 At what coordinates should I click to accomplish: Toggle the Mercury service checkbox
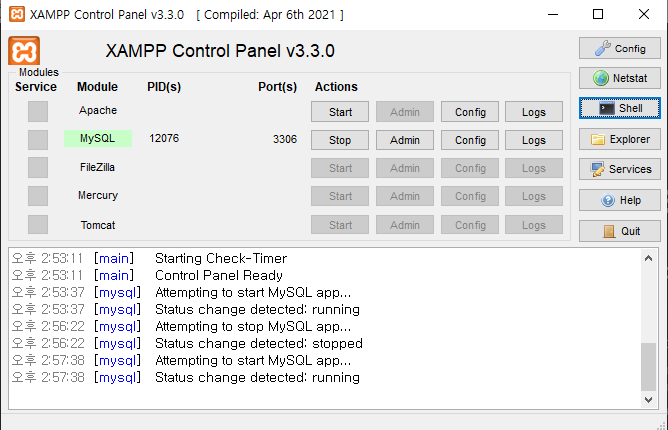[x=38, y=196]
